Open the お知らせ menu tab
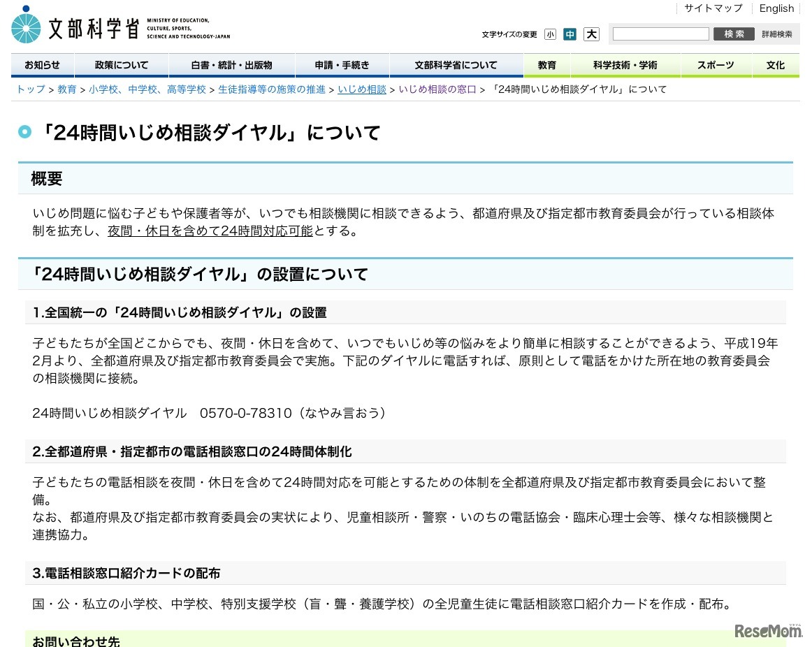 click(x=42, y=65)
